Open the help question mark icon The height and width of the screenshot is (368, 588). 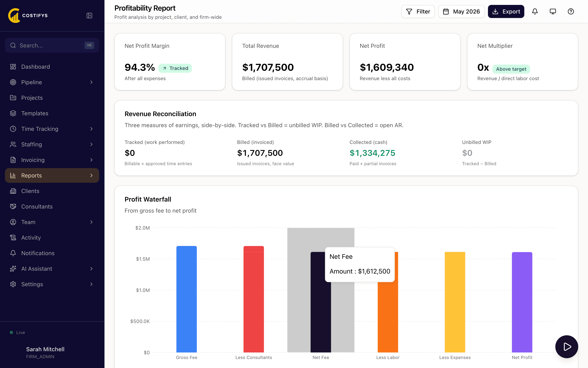tap(571, 11)
